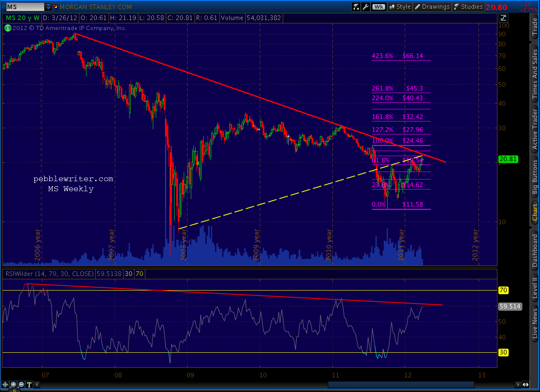Viewport: 540px width, 392px height.
Task: Open the Times And Sales sidebar tab
Action: coord(535,74)
